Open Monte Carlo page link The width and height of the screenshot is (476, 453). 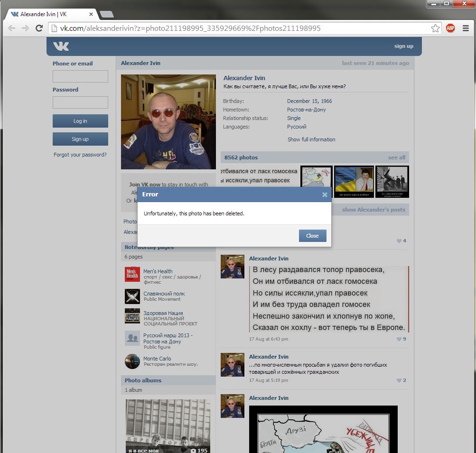point(157,359)
